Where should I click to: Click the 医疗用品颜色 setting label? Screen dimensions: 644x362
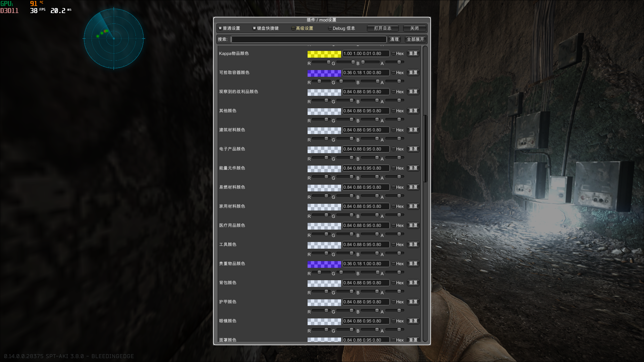coord(232,226)
